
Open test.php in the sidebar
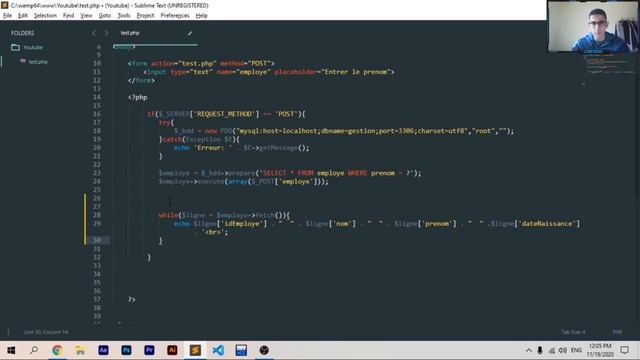38,62
